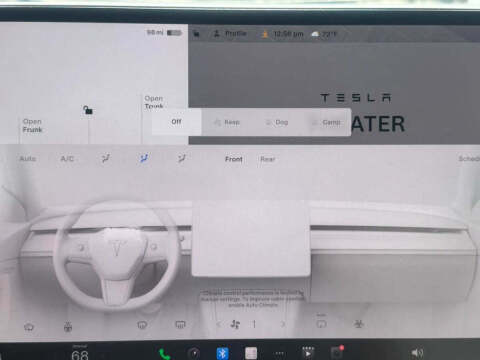Viewport: 480px width, 360px height.
Task: Toggle the rear window defrost icon
Action: [180, 324]
